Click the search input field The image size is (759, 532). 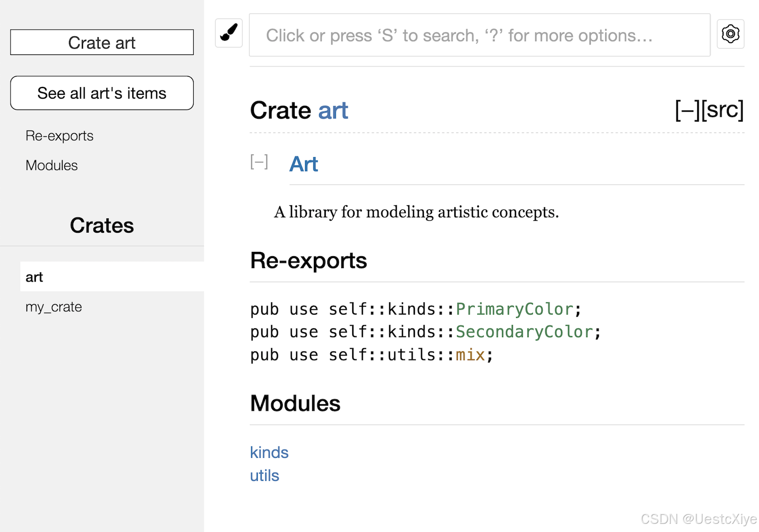click(x=479, y=35)
